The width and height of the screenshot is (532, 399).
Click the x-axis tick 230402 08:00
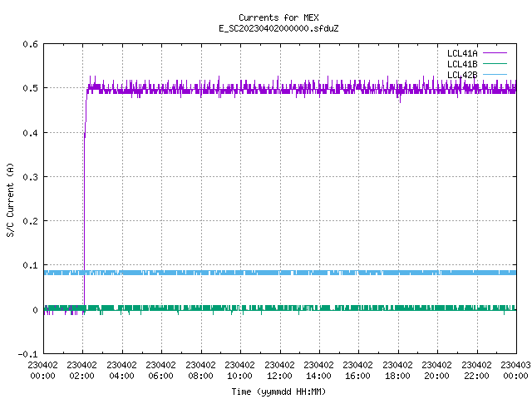pyautogui.click(x=200, y=371)
